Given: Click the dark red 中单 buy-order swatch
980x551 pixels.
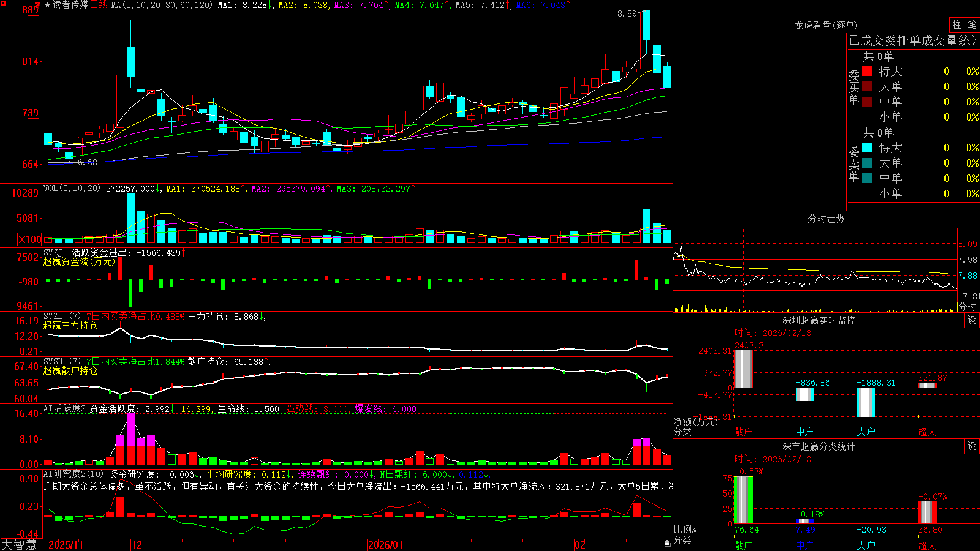Looking at the screenshot, I should coord(867,102).
